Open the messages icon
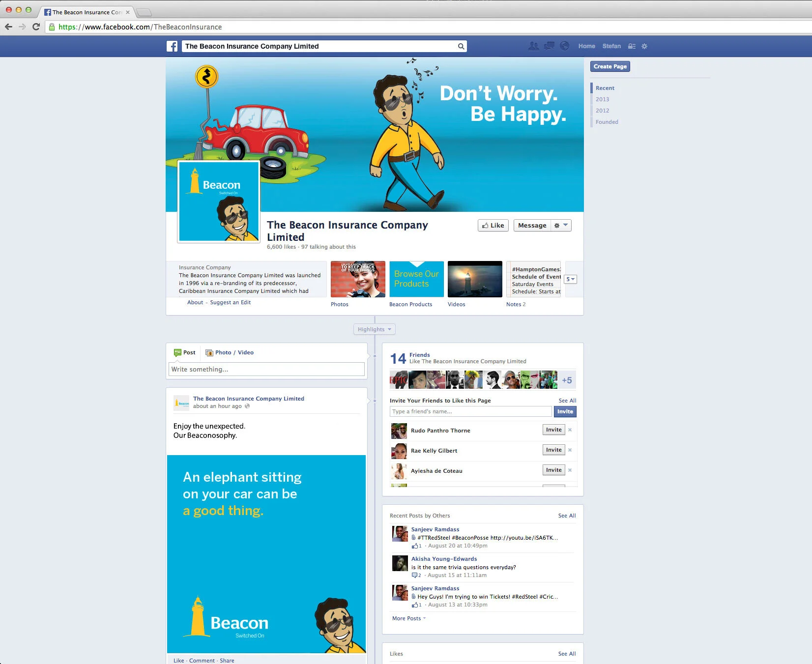Image resolution: width=812 pixels, height=664 pixels. 548,46
